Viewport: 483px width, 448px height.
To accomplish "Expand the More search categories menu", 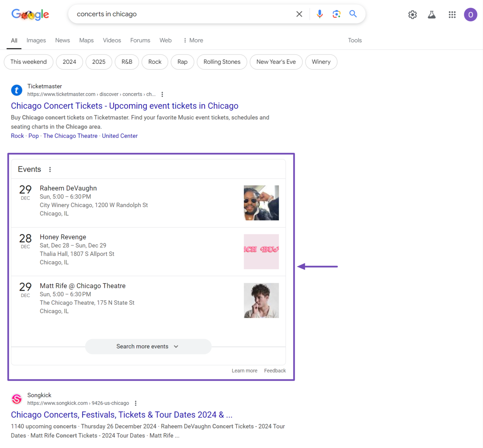I will click(x=193, y=40).
